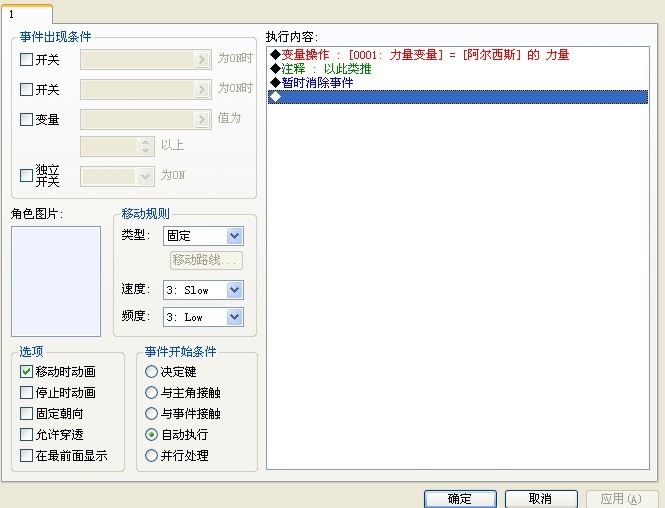Open the 频度 dropdown showing 3: Low
Screen dimensions: 665x508
point(203,317)
